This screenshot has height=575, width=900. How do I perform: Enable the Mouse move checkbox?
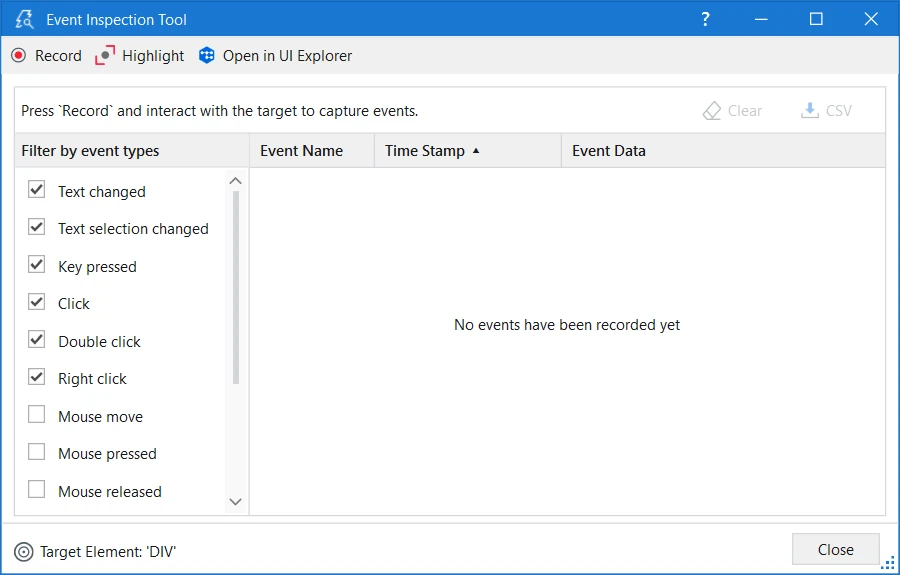[x=37, y=415]
